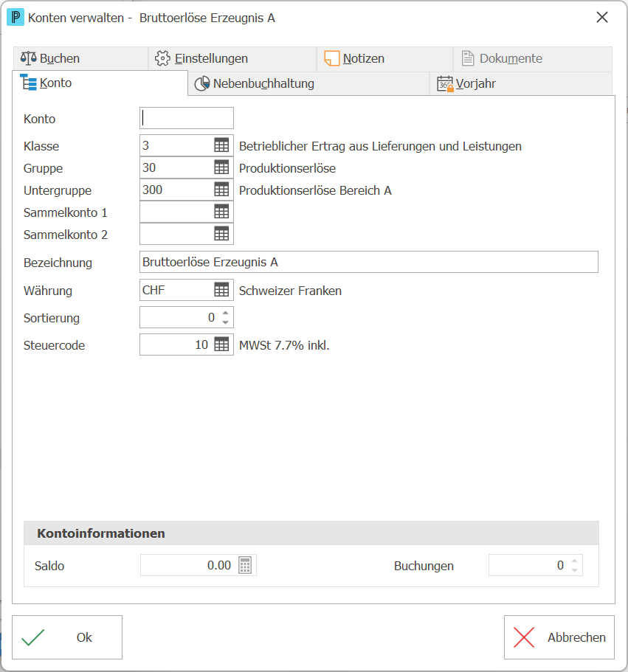Open the Steuercode lookup table icon
This screenshot has width=628, height=672.
[221, 344]
